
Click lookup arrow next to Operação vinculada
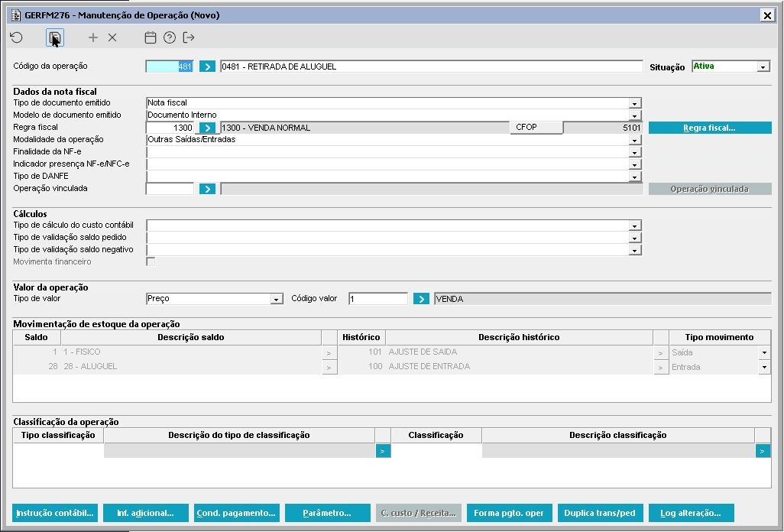[x=207, y=189]
